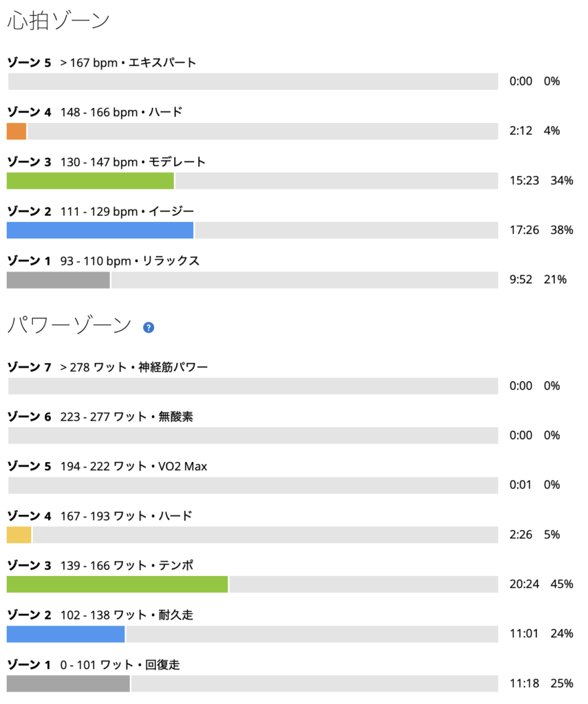Click the 38% value for heart rate zone 2
The width and height of the screenshot is (588, 704).
[562, 230]
